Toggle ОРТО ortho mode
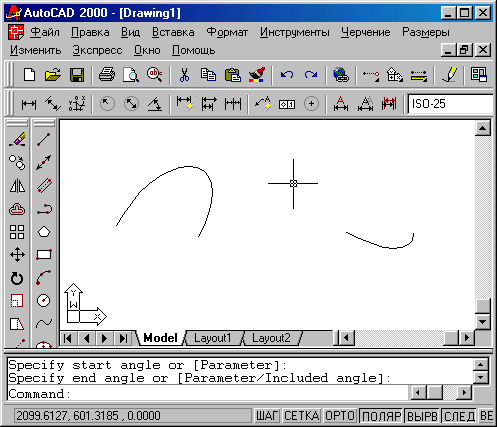The width and height of the screenshot is (497, 427). pos(340,416)
